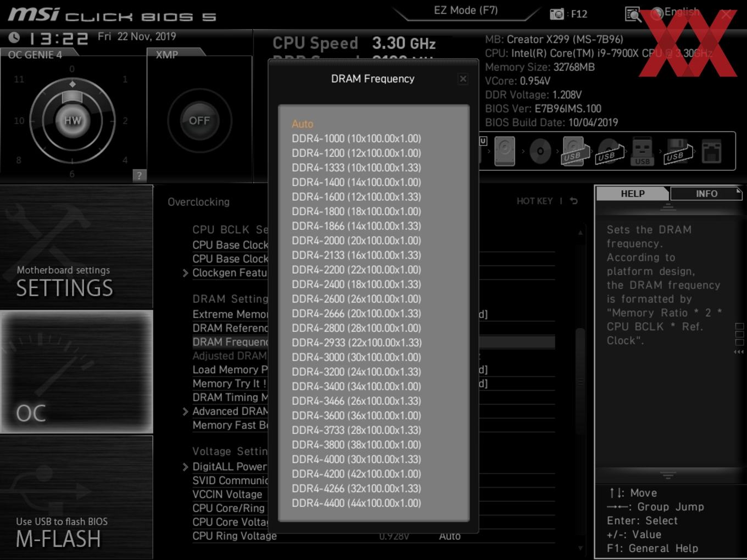Screen dimensions: 747x560
Task: Open the BIOS search magnifier icon
Action: click(x=633, y=14)
